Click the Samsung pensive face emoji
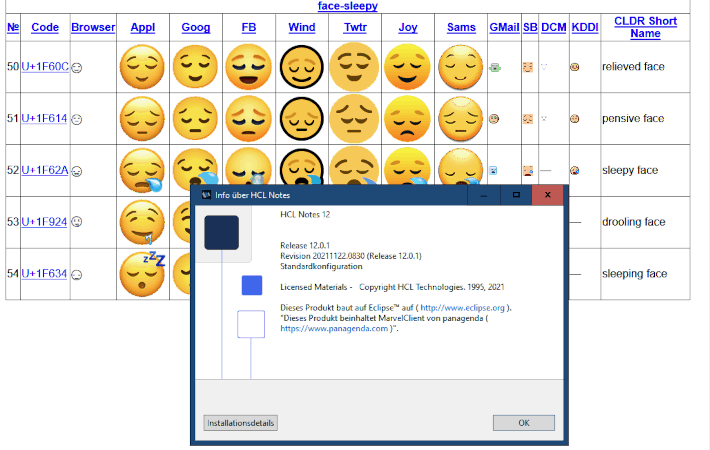710x450 pixels. click(461, 119)
